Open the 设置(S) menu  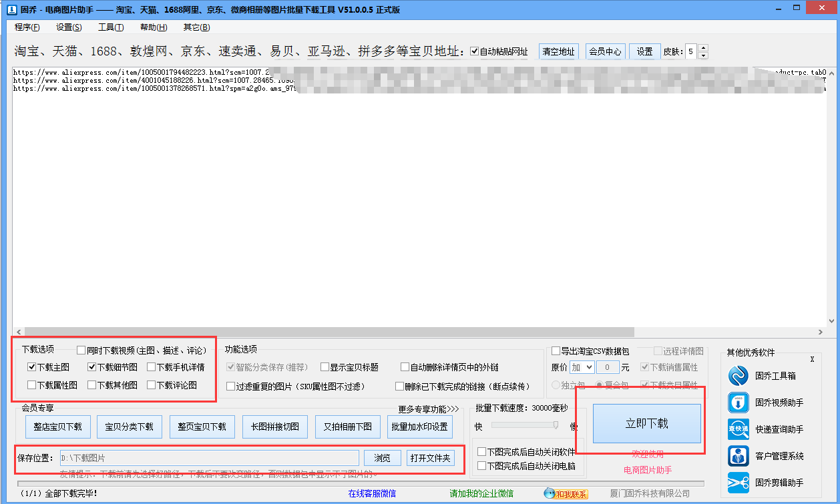tap(69, 27)
